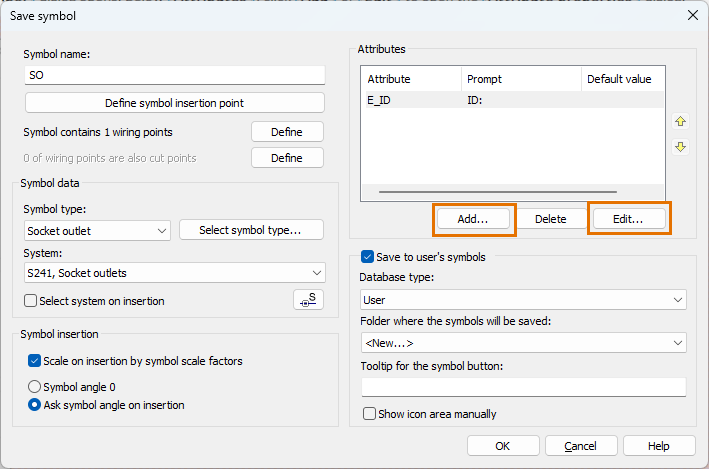Click the Symbol name input field
709x469 pixels.
(175, 75)
